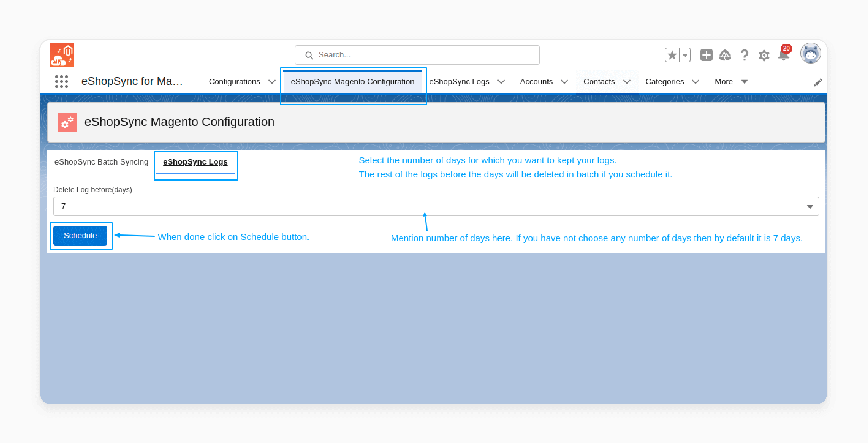
Task: Expand the Contacts tab chevron
Action: [627, 82]
